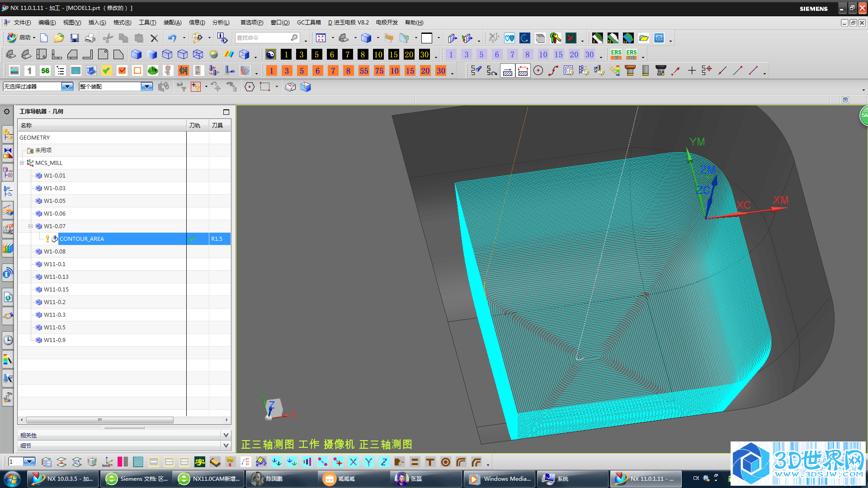Select the 整个装配 dropdown filter
The width and height of the screenshot is (868, 488).
point(114,86)
